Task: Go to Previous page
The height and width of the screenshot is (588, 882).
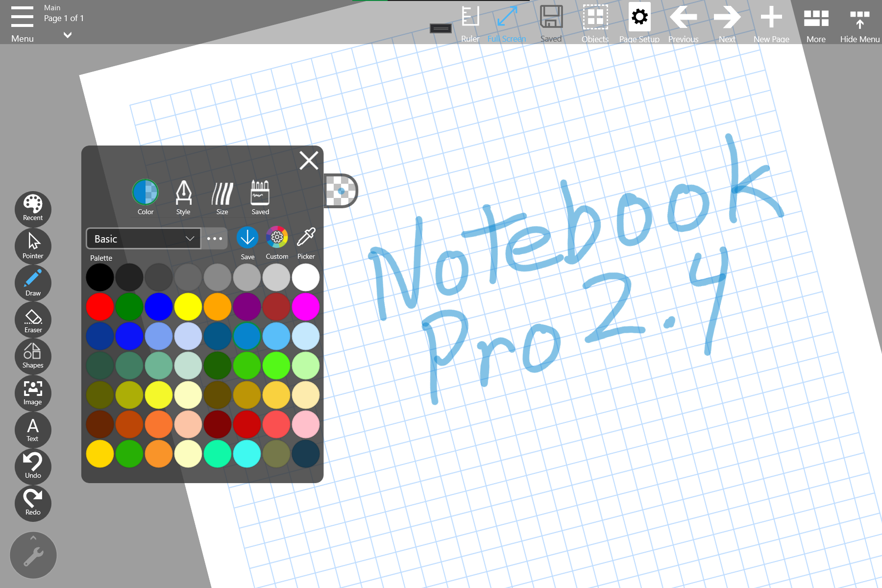Action: click(684, 23)
